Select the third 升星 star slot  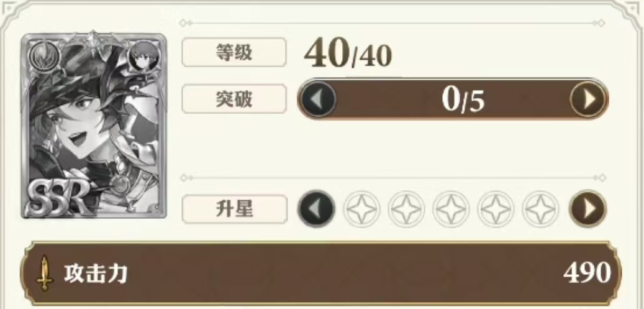click(x=451, y=209)
